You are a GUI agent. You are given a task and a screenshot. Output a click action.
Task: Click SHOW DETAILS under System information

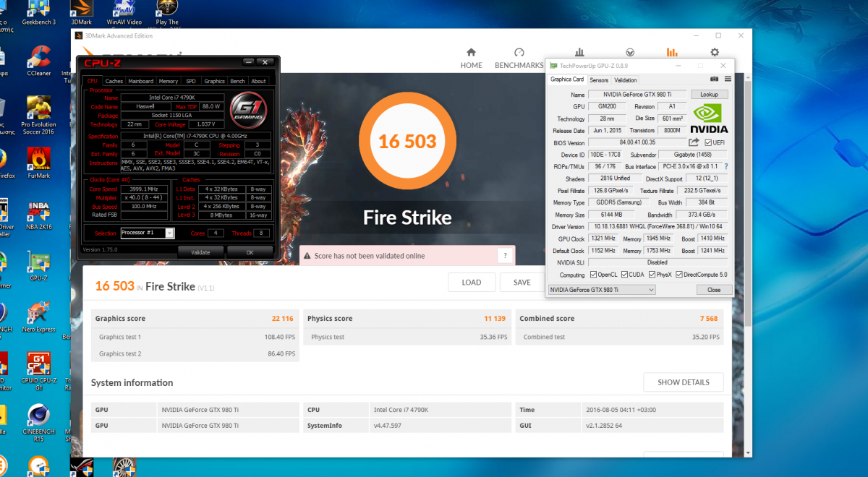[684, 382]
